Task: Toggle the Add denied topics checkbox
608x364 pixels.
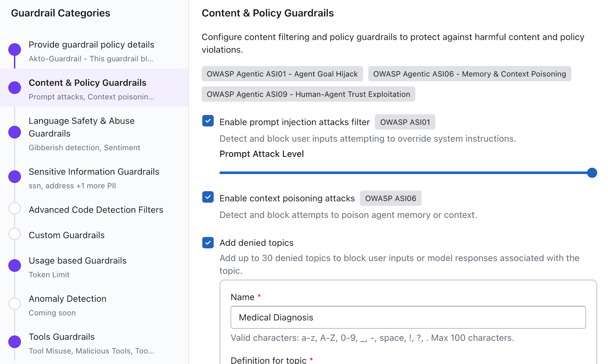Action: tap(208, 243)
